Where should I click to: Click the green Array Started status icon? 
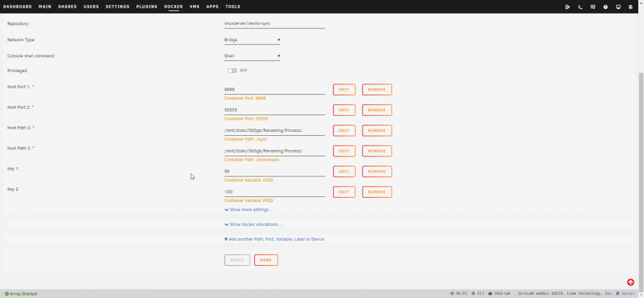(7, 294)
